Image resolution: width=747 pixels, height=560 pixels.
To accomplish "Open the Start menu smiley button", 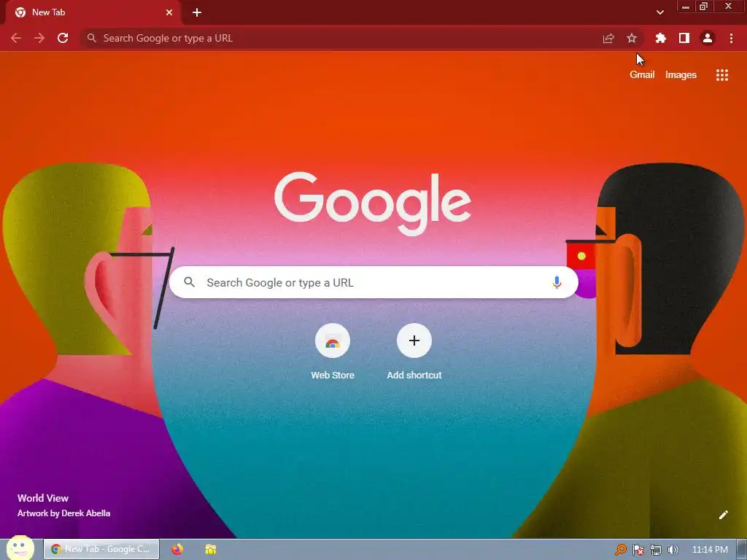I will 20,548.
